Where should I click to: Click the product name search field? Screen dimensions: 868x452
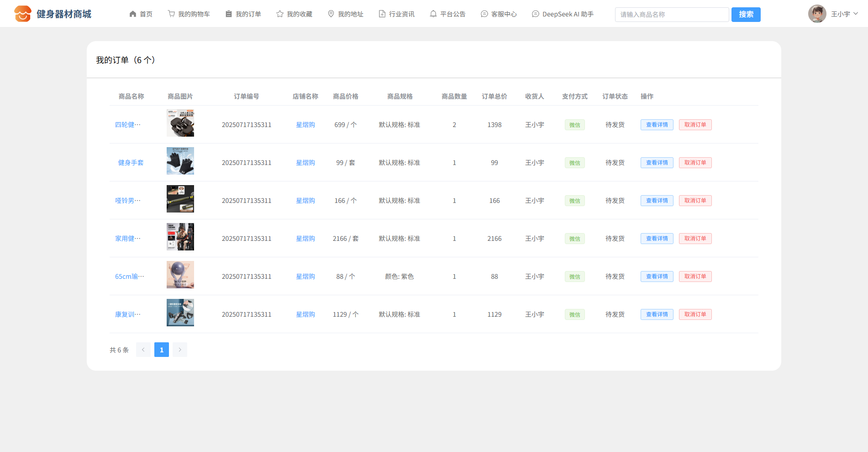(x=672, y=15)
